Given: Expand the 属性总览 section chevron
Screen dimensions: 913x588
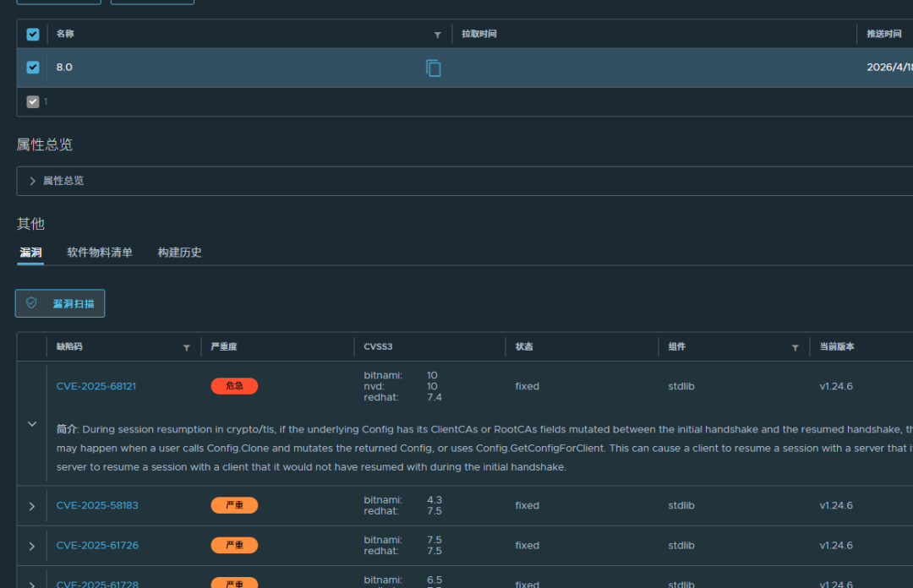Looking at the screenshot, I should [33, 181].
